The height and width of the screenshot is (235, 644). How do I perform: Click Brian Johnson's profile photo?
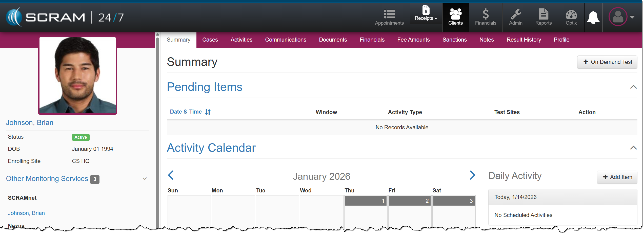pyautogui.click(x=77, y=76)
